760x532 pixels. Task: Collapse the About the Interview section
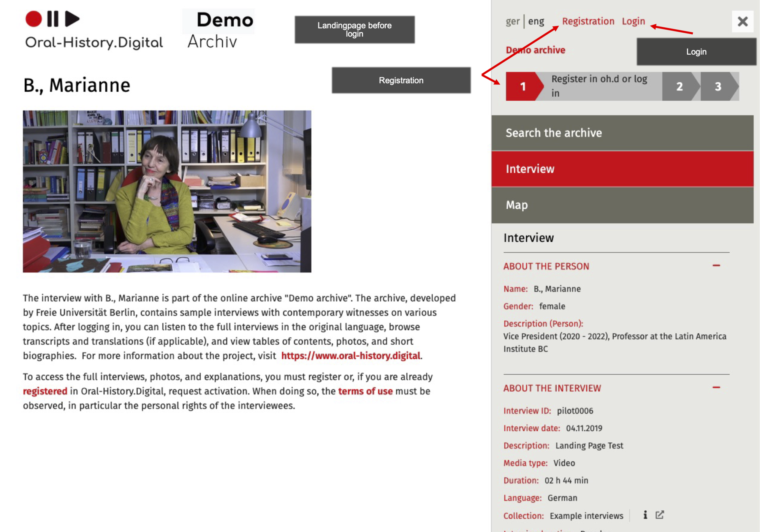click(716, 388)
